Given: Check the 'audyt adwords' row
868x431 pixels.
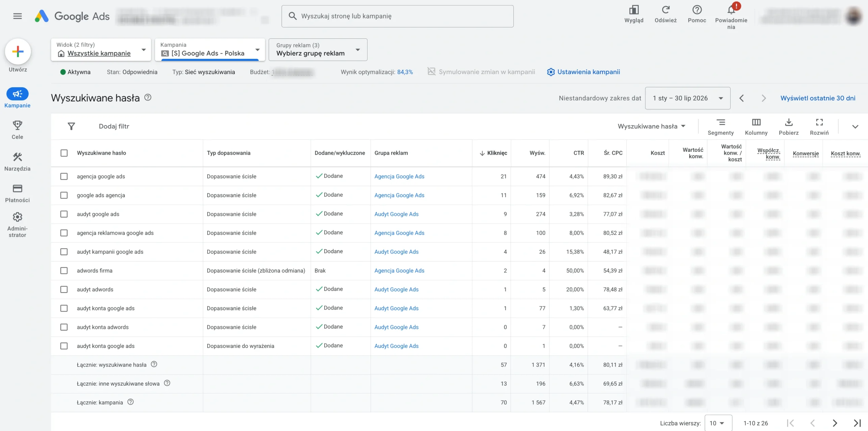Looking at the screenshot, I should 64,289.
